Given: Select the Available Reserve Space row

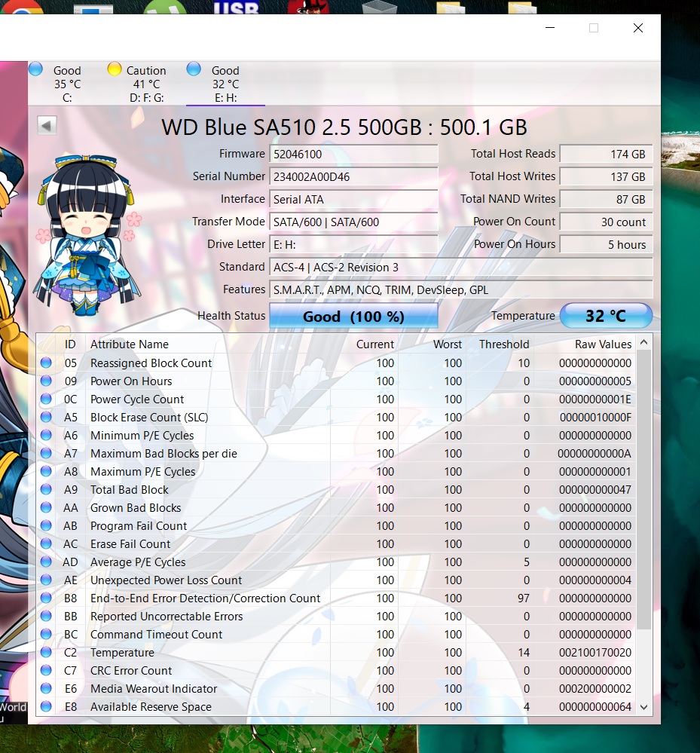Looking at the screenshot, I should click(x=337, y=707).
